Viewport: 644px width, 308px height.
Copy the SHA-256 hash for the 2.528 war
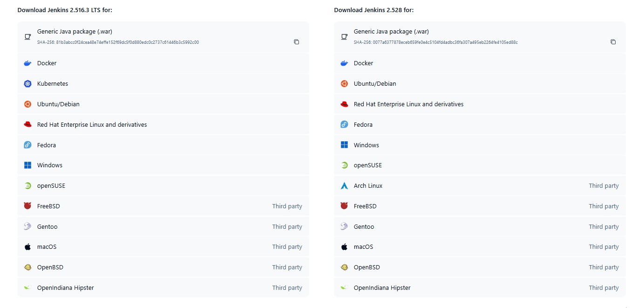613,42
